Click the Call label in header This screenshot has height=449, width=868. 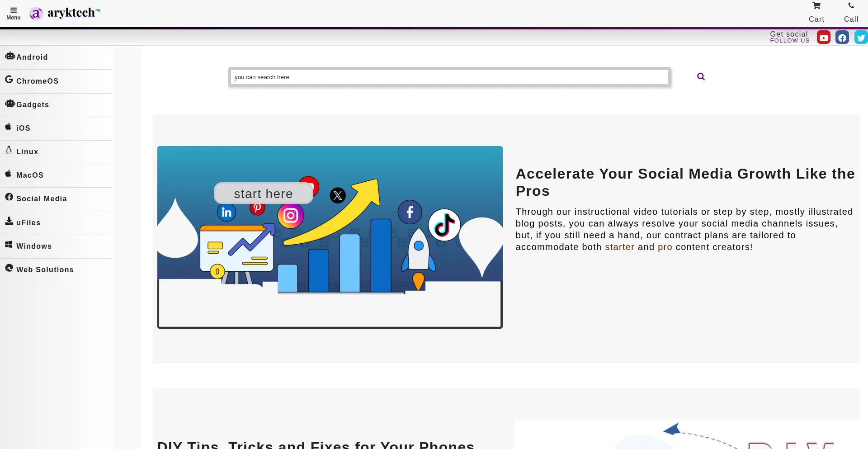point(851,19)
